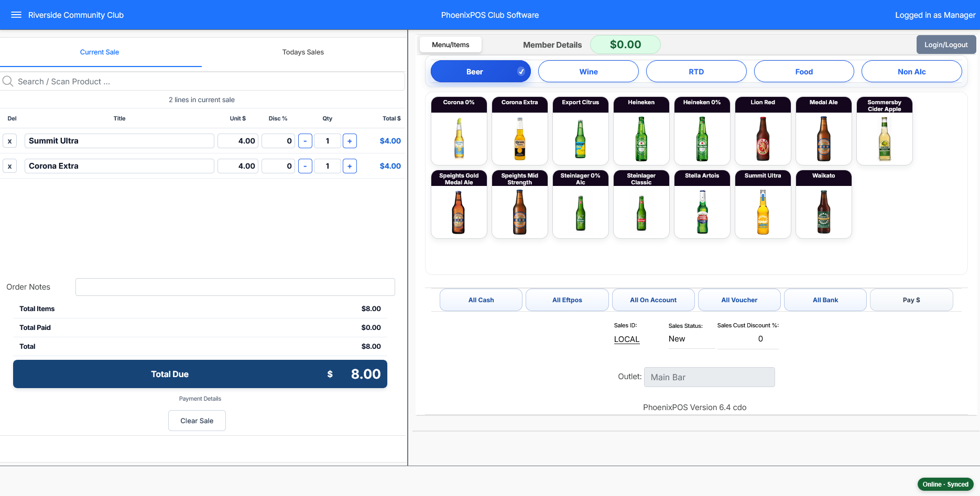The image size is (980, 496).
Task: Increase Corona Extra quantity
Action: 350,166
